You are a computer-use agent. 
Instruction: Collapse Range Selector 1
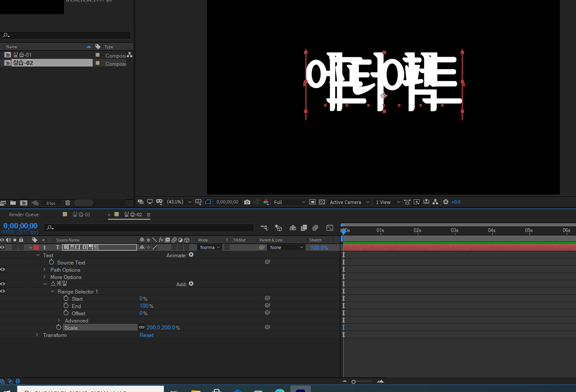(52, 291)
